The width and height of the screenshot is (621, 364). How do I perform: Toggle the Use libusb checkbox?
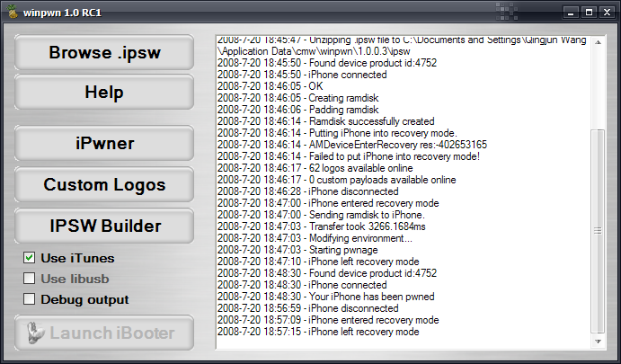(x=29, y=279)
